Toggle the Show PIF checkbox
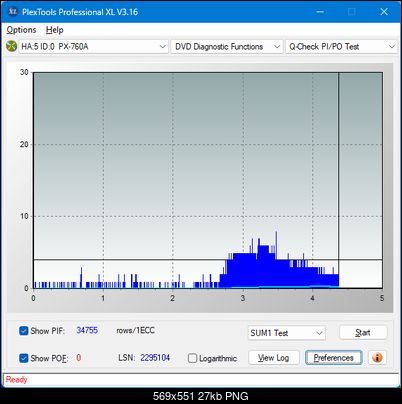Screen dimensions: 402x404 pos(24,331)
